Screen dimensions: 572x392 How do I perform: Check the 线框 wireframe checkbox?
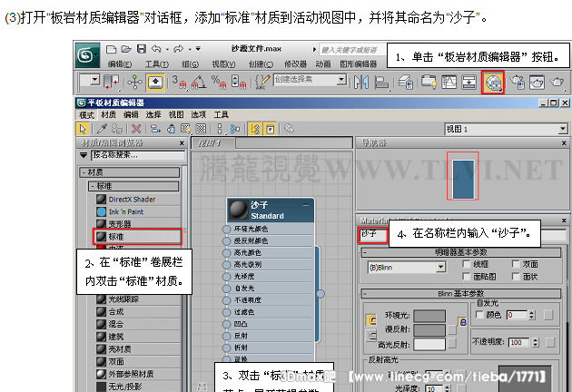click(466, 264)
